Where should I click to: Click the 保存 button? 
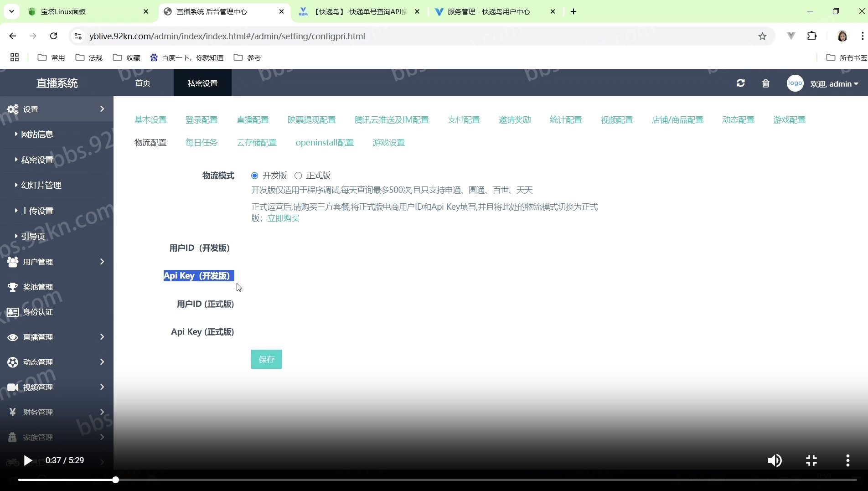266,359
